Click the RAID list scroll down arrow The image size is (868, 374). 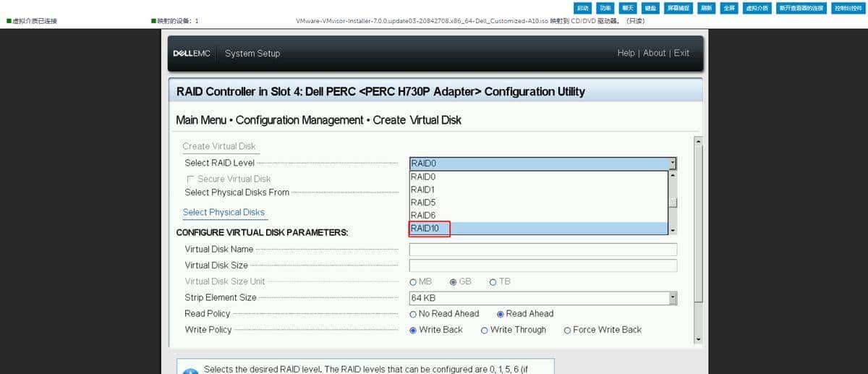click(x=673, y=230)
